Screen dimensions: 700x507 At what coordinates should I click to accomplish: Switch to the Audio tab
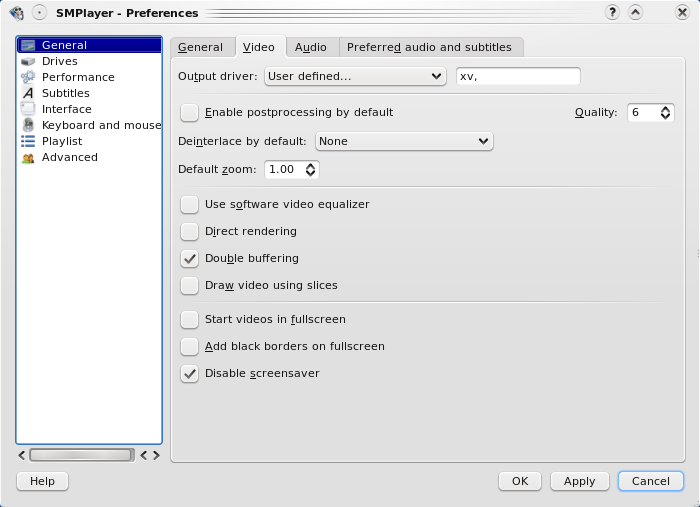click(310, 47)
